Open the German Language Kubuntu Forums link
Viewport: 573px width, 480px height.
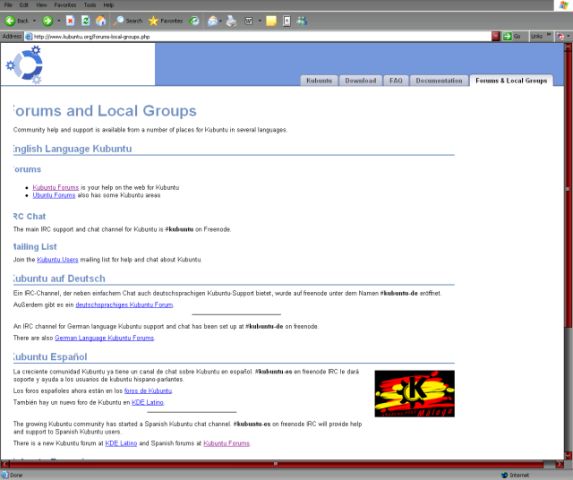coord(104,338)
